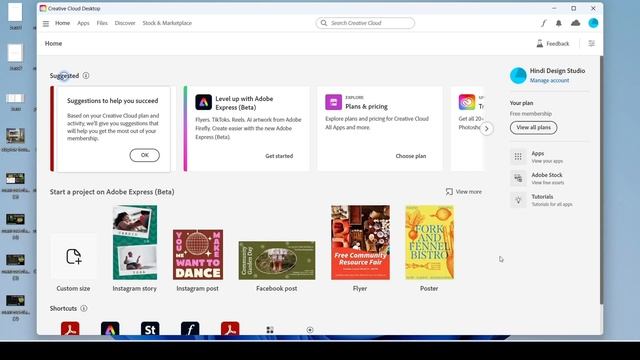Click the Apps grid icon in sidebar
Viewport: 640px width, 360px height.
pos(518,157)
